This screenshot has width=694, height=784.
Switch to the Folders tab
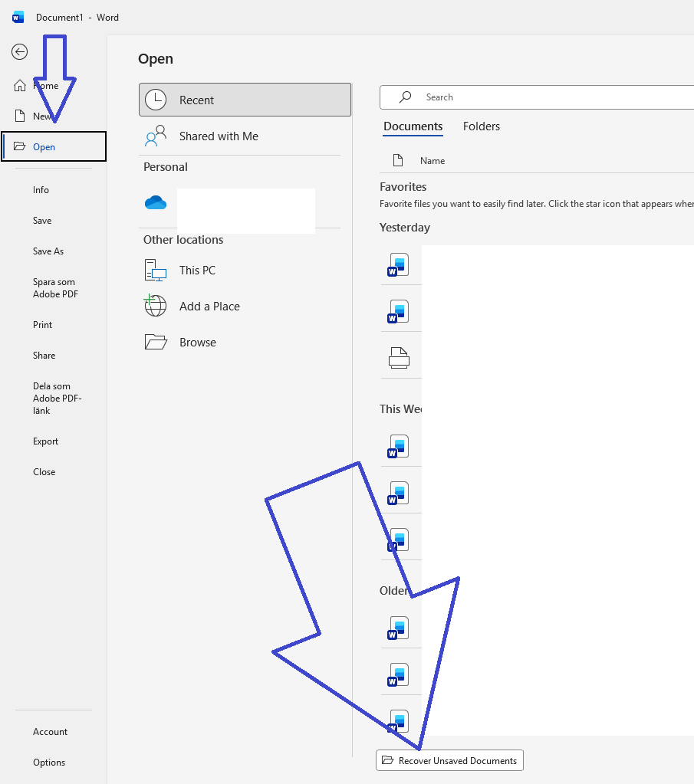(482, 126)
